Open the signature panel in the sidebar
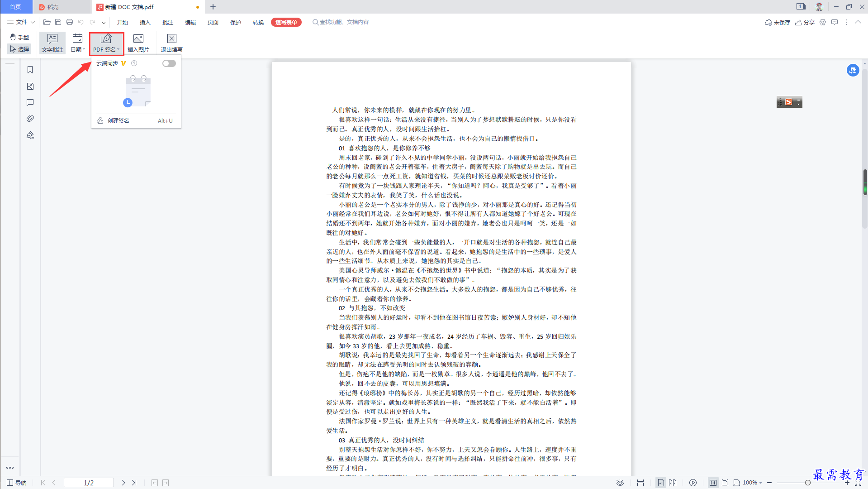 [x=30, y=135]
